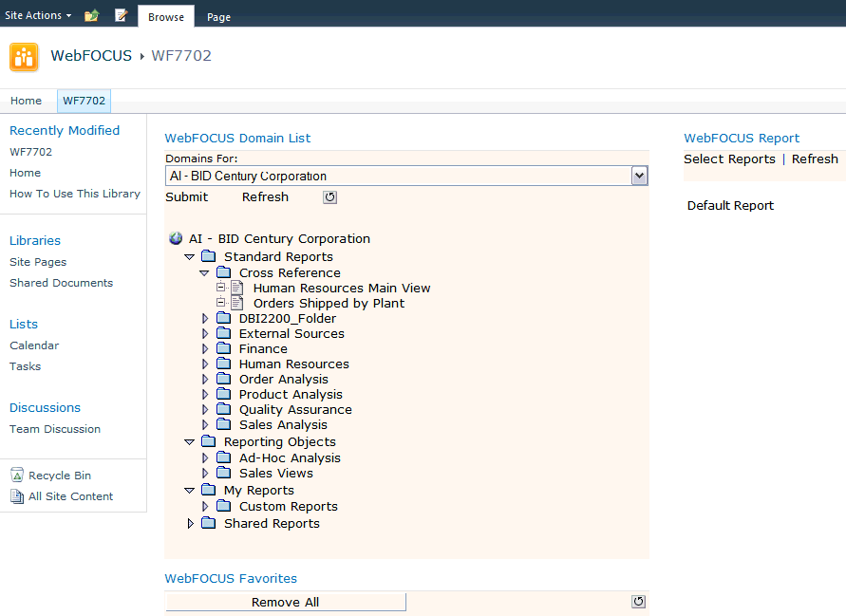Expand the Sales Views folder
Image resolution: width=846 pixels, height=616 pixels.
(x=205, y=474)
